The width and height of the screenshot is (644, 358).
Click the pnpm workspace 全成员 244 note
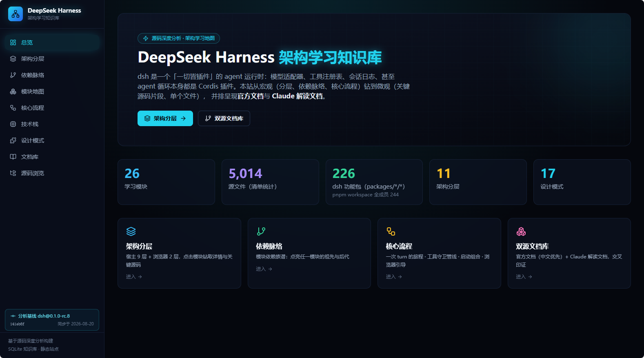point(366,195)
